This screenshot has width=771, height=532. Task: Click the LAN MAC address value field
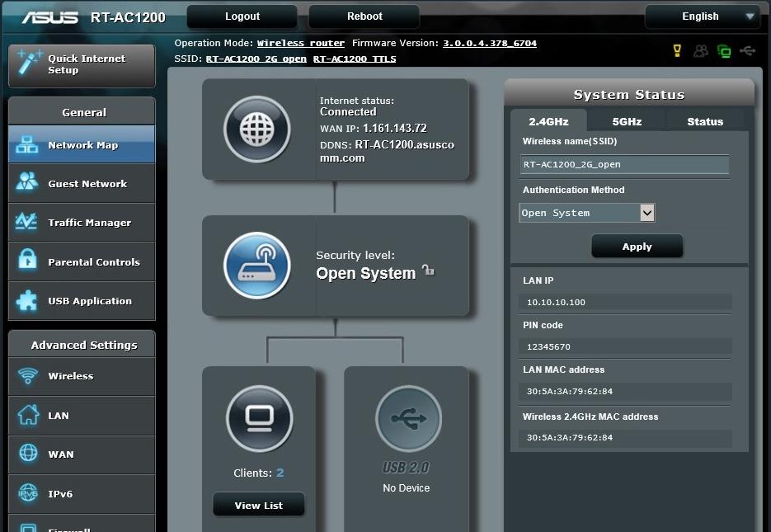point(625,392)
